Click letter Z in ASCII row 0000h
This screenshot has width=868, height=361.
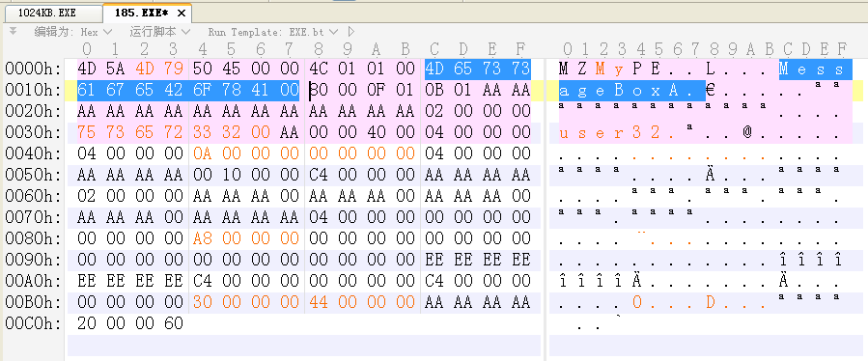(582, 69)
